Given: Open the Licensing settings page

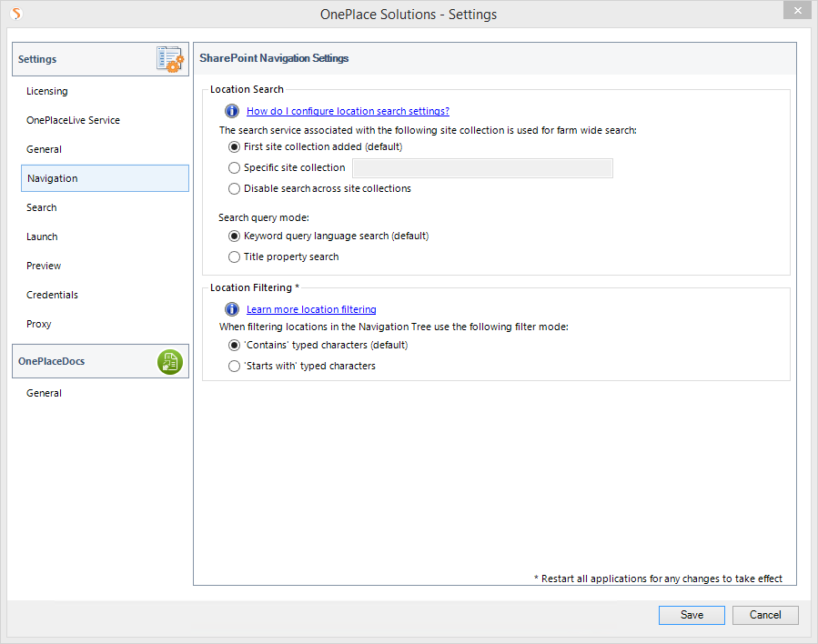Looking at the screenshot, I should [47, 91].
